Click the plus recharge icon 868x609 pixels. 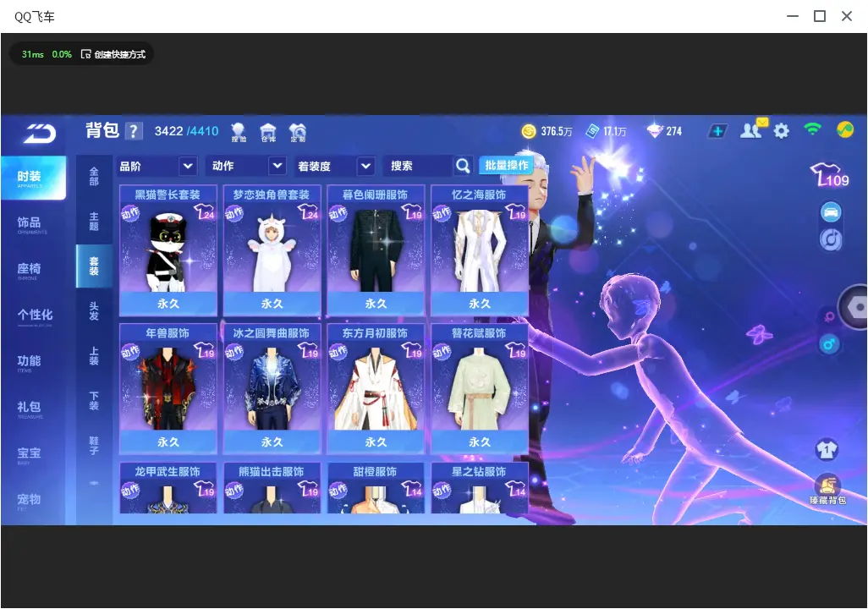(x=717, y=131)
